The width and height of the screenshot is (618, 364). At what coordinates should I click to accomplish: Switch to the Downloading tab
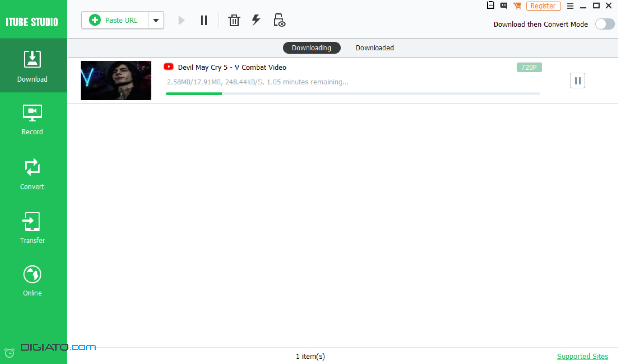(x=311, y=48)
